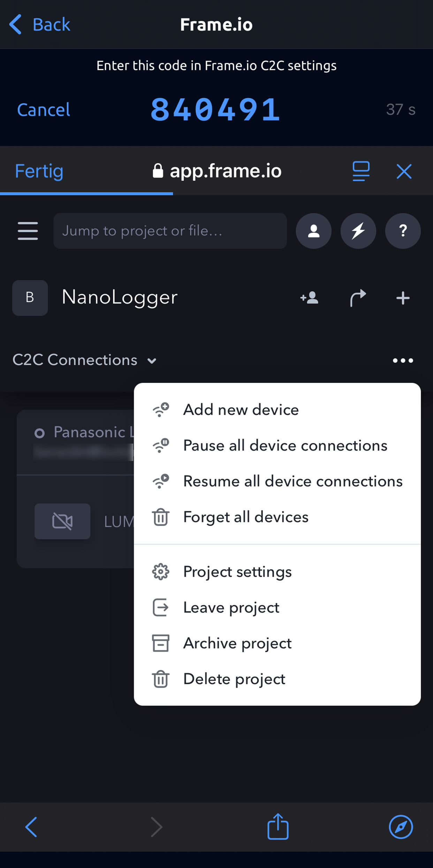The width and height of the screenshot is (433, 868).
Task: Expand the C2C Connections dropdown
Action: click(x=84, y=360)
